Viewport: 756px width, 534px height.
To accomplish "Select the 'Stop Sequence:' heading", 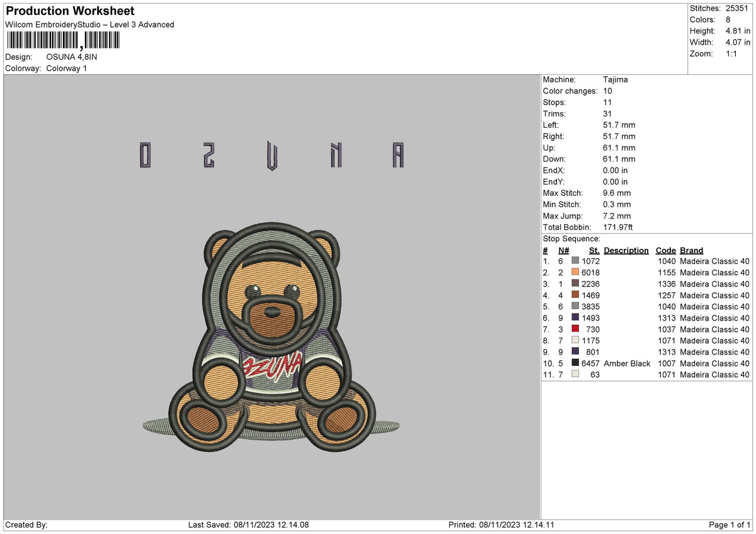I will coord(571,239).
